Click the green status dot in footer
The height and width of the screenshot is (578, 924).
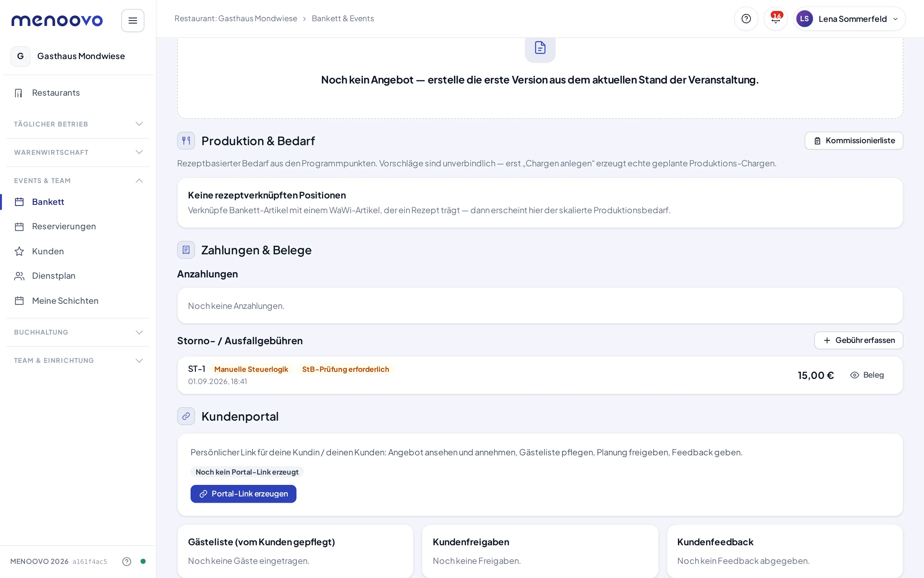tap(143, 561)
